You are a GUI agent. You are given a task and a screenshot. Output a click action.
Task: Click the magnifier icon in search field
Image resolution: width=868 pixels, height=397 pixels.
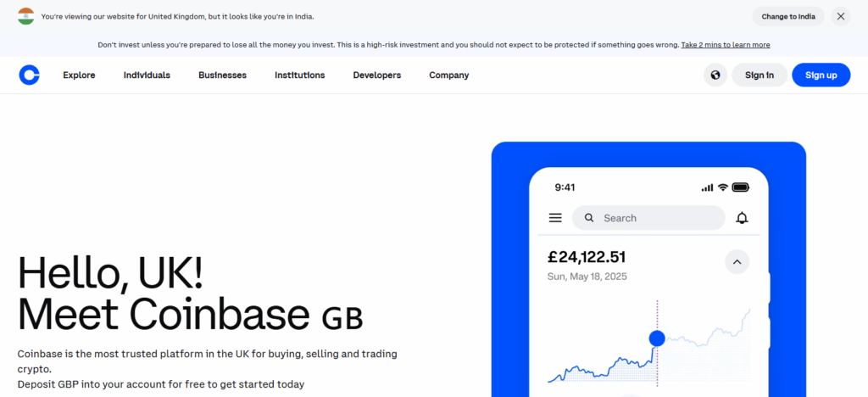click(x=589, y=218)
